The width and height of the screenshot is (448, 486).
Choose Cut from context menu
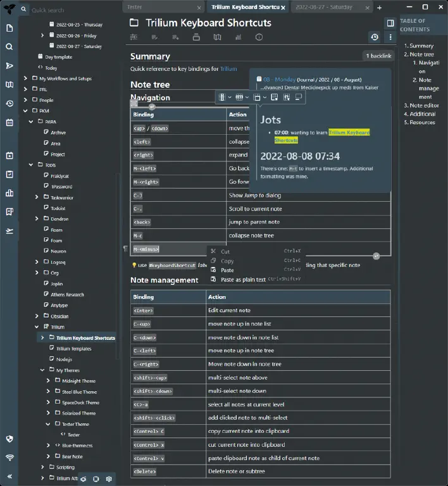256,251
